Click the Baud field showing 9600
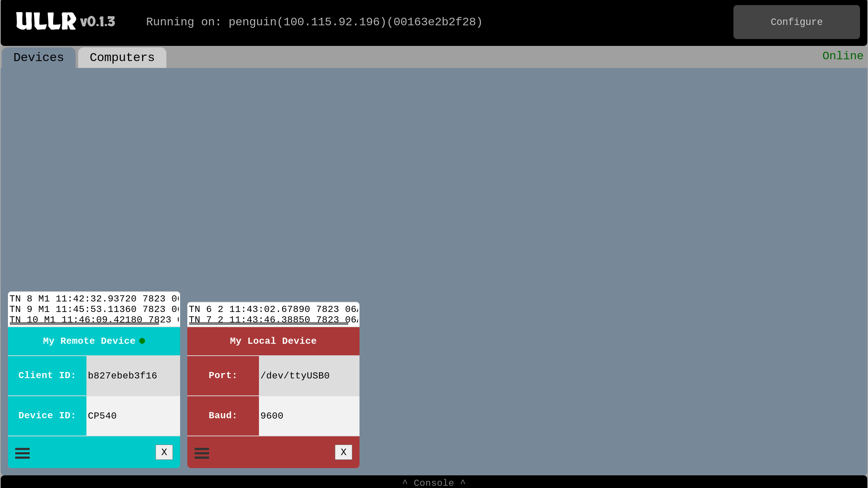 click(x=309, y=416)
